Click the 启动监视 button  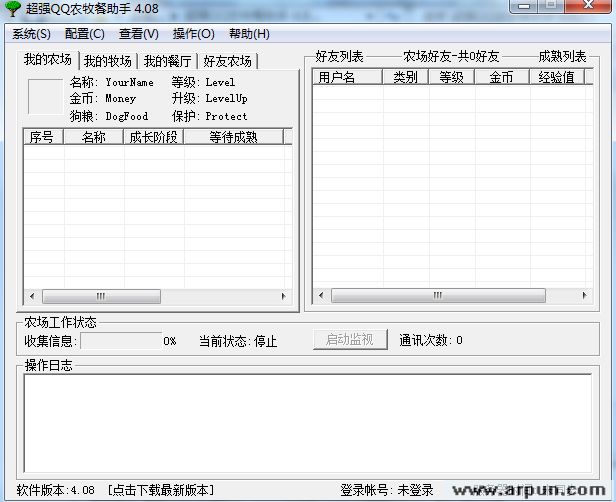pyautogui.click(x=350, y=339)
